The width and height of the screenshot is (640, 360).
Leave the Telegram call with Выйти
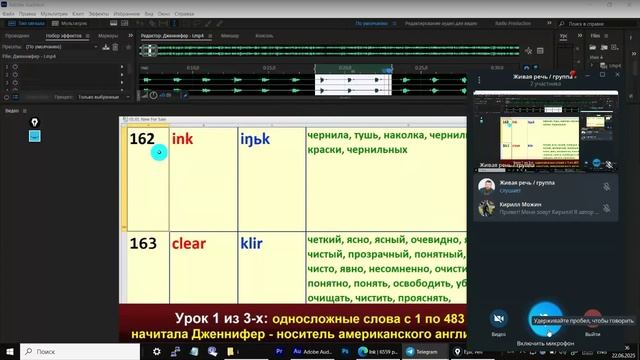click(x=592, y=319)
